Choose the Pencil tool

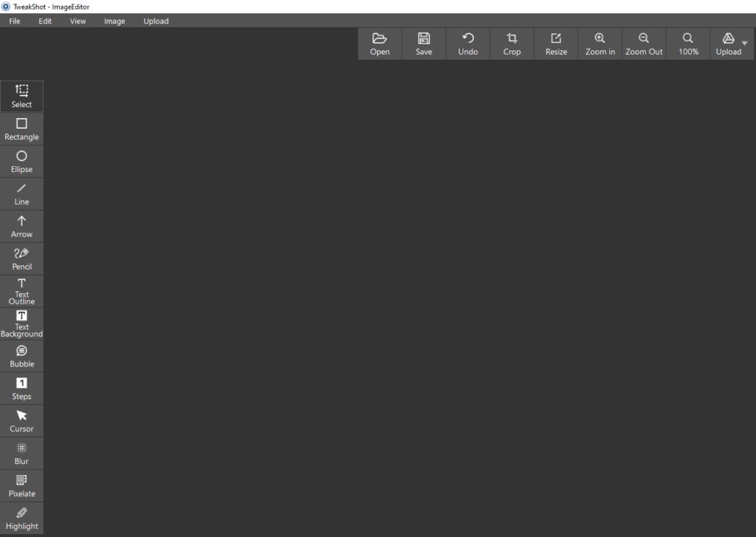click(21, 259)
